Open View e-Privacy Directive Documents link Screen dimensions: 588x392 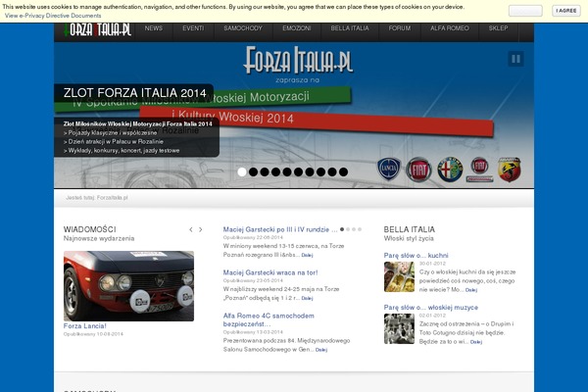[53, 16]
